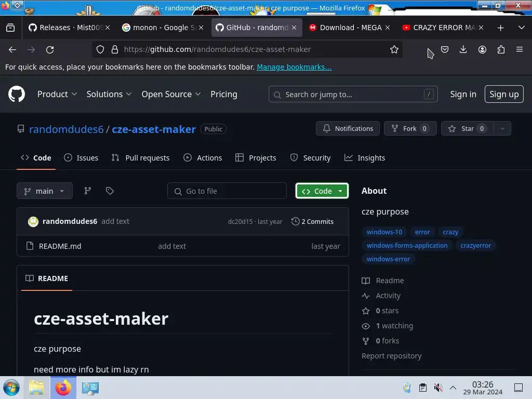Open Firefox hamburger application menu
The image size is (532, 399).
tap(520, 49)
